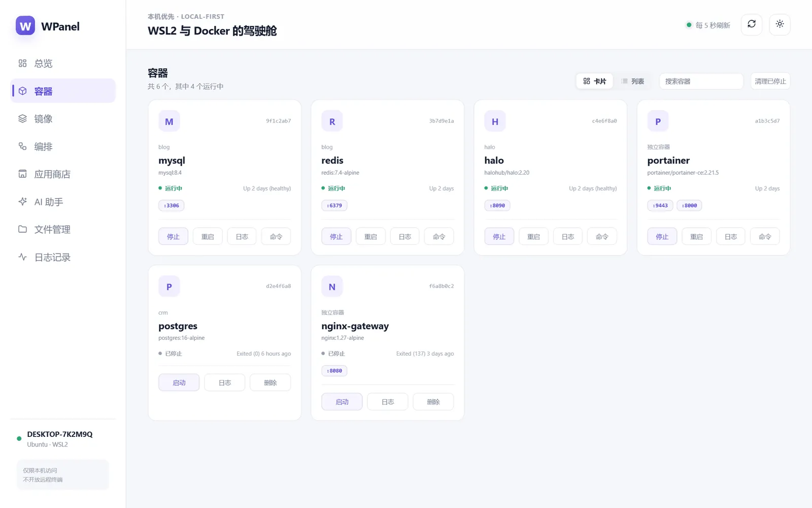This screenshot has height=508, width=812.
Task: Open the 应用商店 app store page
Action: (x=63, y=174)
